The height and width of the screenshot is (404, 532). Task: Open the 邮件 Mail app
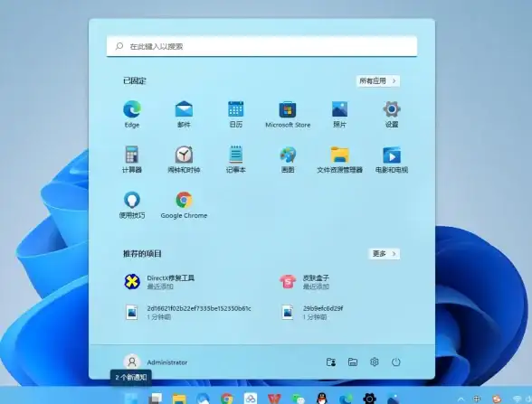coord(184,114)
